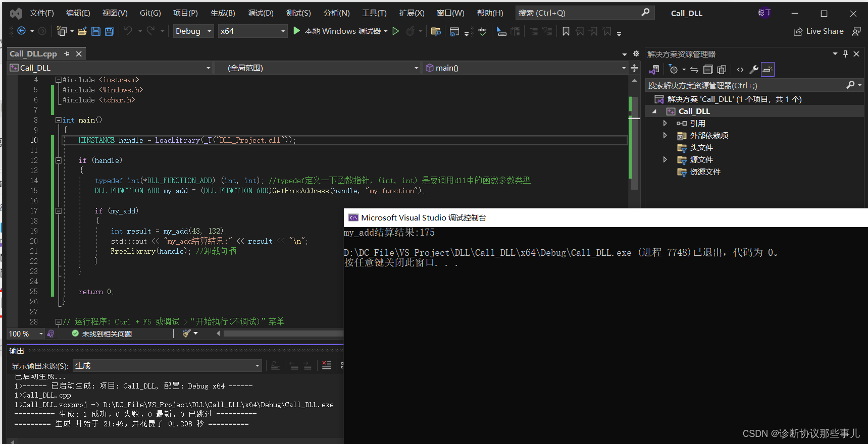Open the Call_DLL project scope dropdown
This screenshot has height=444, width=868.
click(110, 68)
